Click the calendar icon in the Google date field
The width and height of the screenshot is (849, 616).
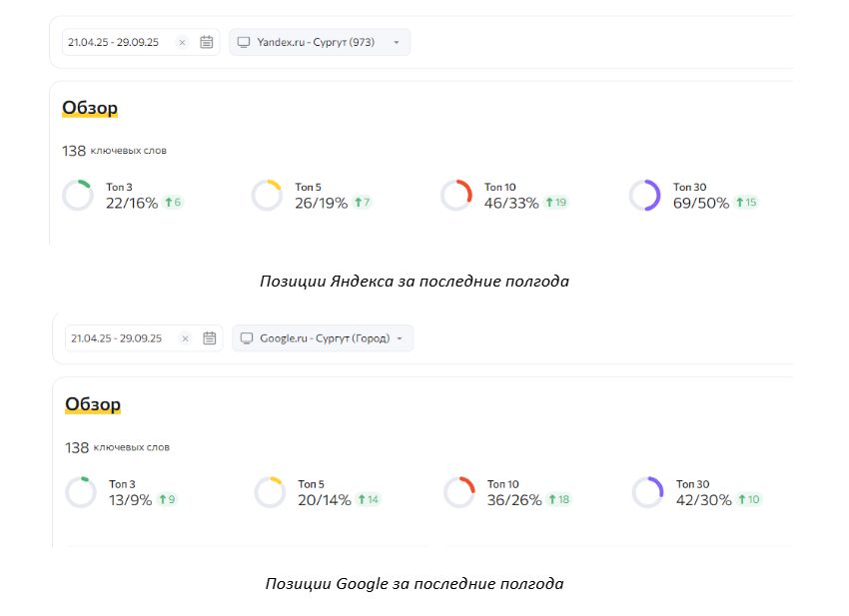(x=210, y=338)
